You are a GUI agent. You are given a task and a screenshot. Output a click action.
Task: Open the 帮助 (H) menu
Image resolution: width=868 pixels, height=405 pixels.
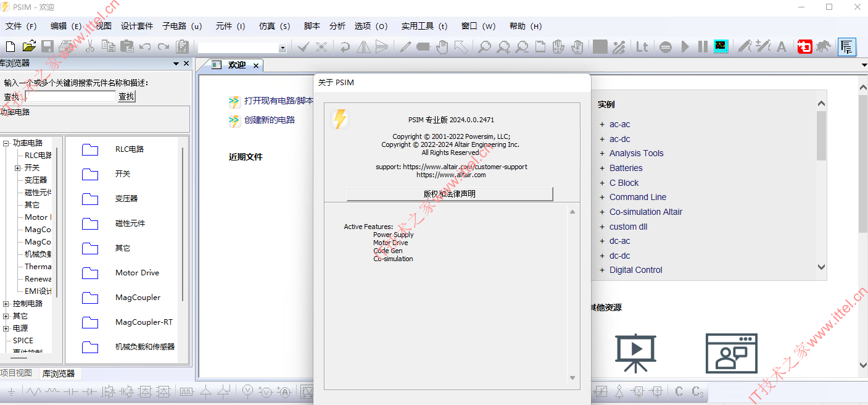526,26
